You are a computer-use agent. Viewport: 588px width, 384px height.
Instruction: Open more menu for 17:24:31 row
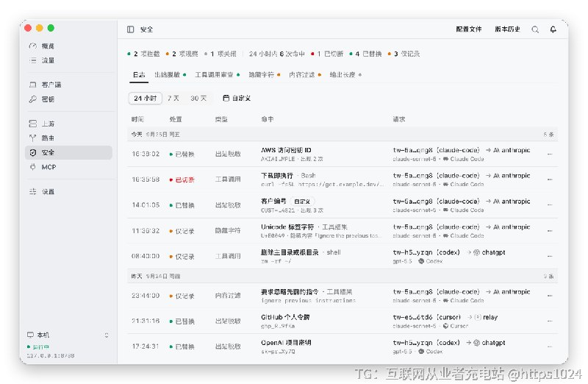(x=550, y=346)
